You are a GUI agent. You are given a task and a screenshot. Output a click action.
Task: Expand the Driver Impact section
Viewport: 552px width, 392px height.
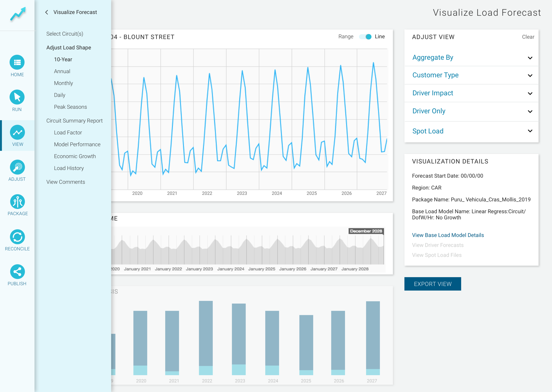(471, 93)
